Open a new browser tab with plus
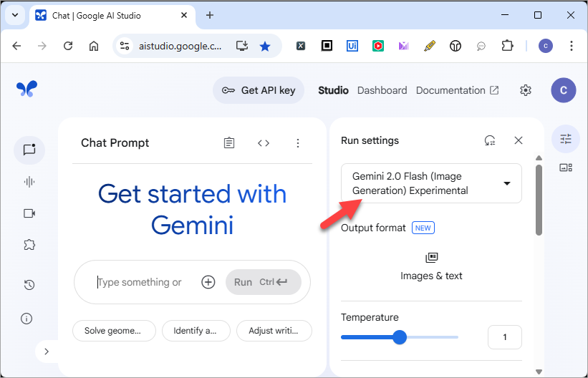This screenshot has width=588, height=378. [x=210, y=15]
